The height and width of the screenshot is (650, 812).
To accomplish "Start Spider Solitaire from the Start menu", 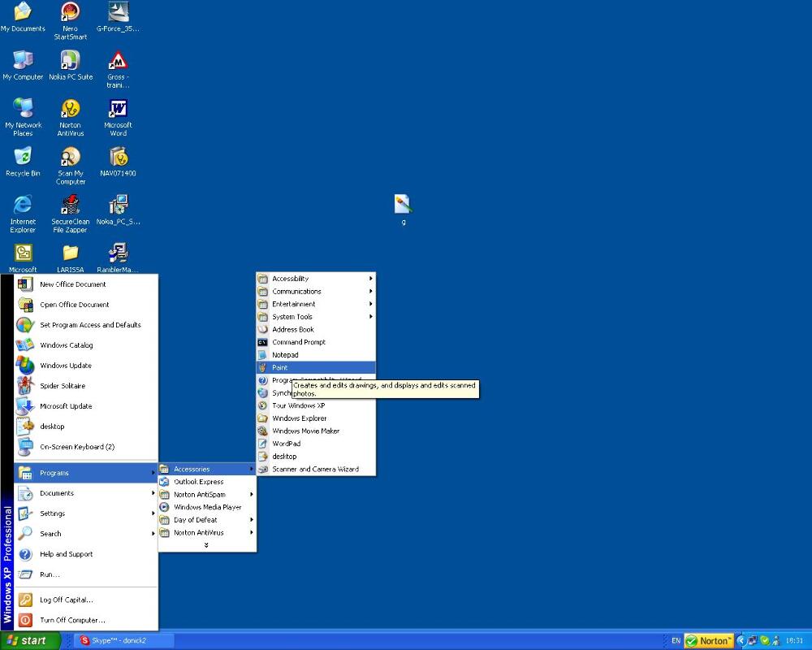I will [86, 386].
